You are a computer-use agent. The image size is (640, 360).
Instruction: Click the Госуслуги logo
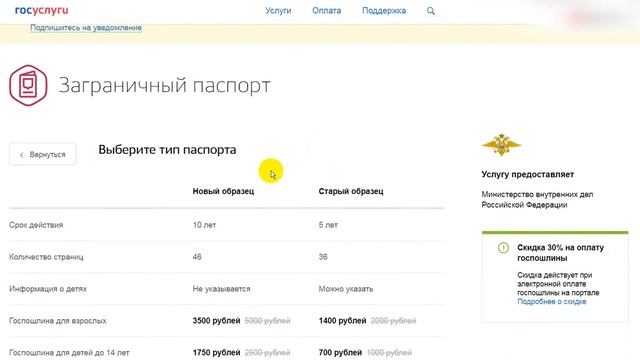point(42,10)
